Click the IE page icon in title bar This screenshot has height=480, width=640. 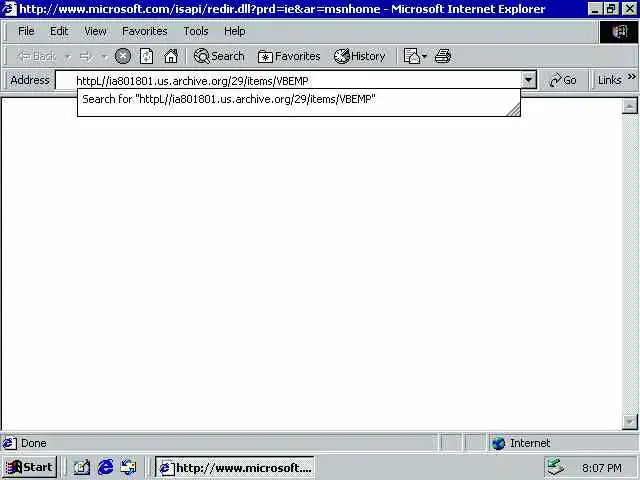point(9,8)
